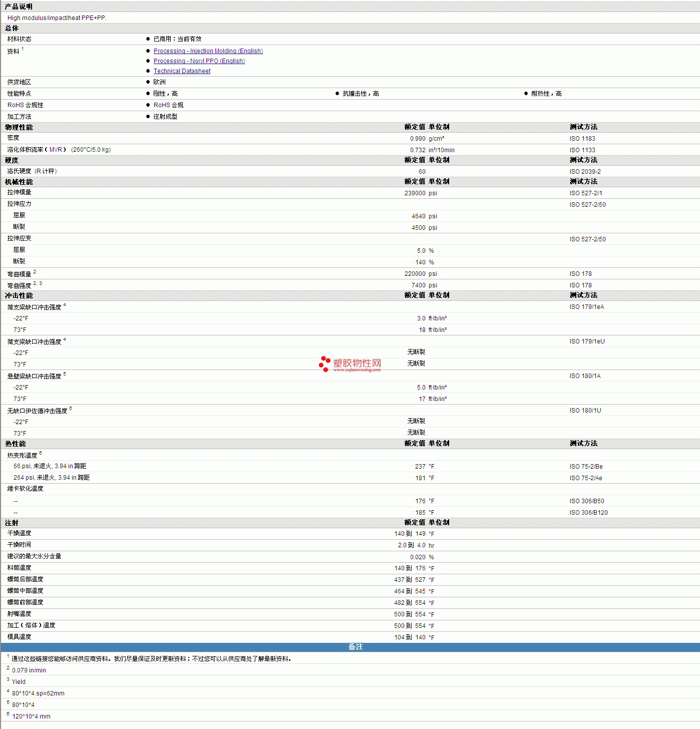The width and height of the screenshot is (700, 729).
Task: Click the red dots watermark logo
Action: pyautogui.click(x=324, y=364)
